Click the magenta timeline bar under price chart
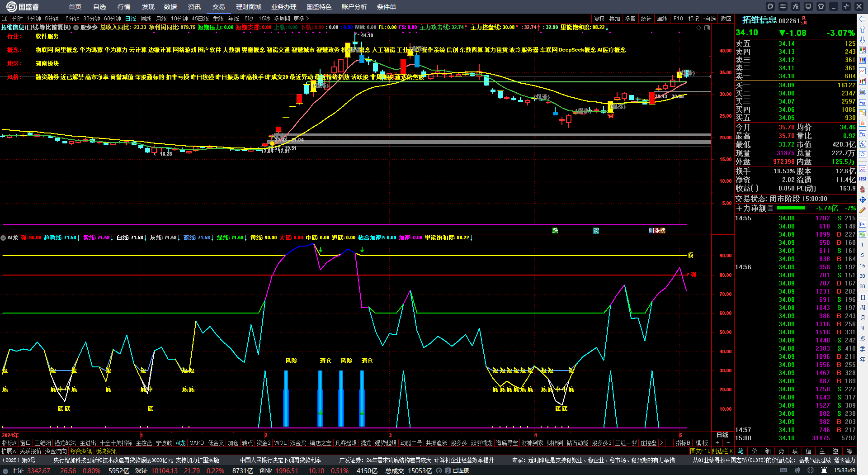 click(x=344, y=224)
